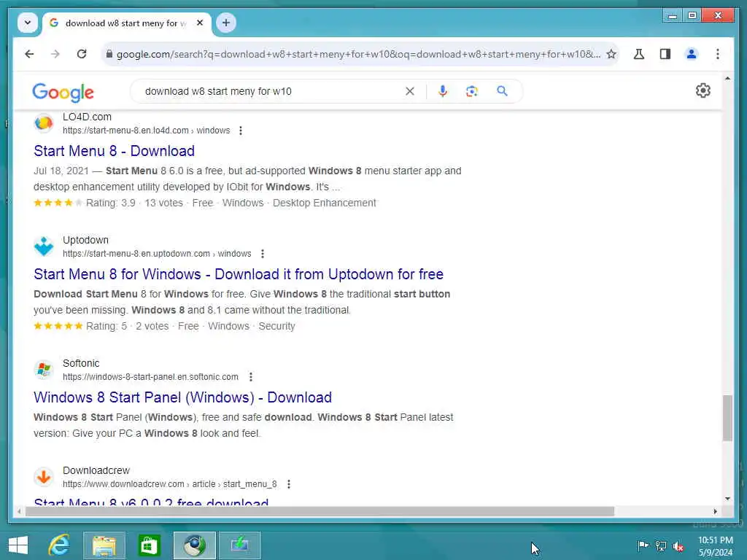
Task: Switch to the Chrome taskbar button
Action: point(194,545)
